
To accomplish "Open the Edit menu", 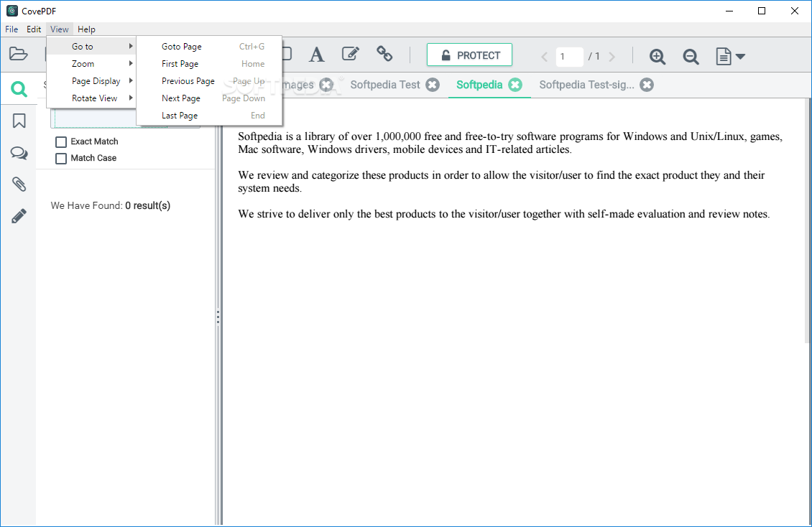I will (x=34, y=29).
